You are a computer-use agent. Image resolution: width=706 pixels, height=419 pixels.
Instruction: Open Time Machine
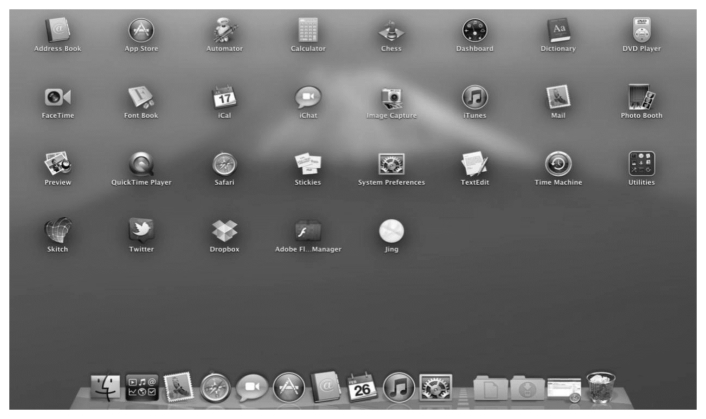tap(558, 164)
